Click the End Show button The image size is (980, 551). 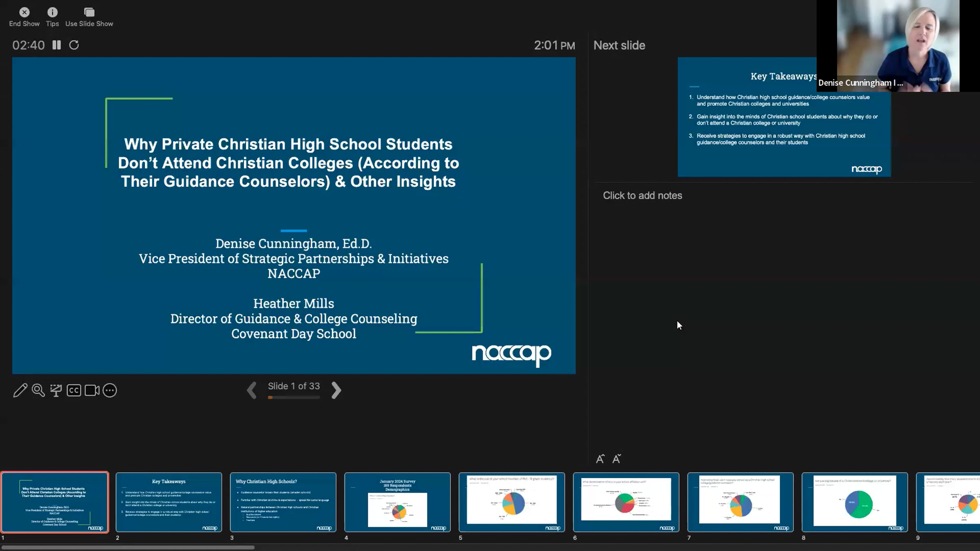click(x=24, y=18)
